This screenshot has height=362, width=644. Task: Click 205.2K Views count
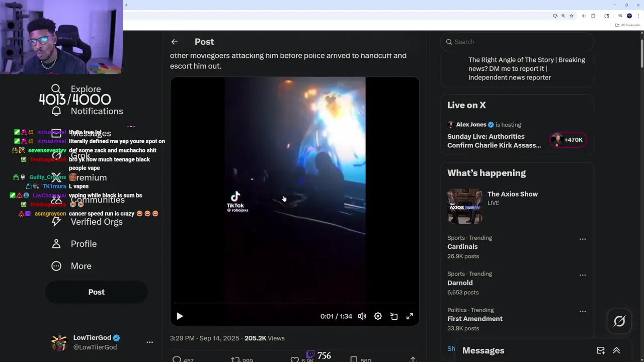(x=264, y=338)
